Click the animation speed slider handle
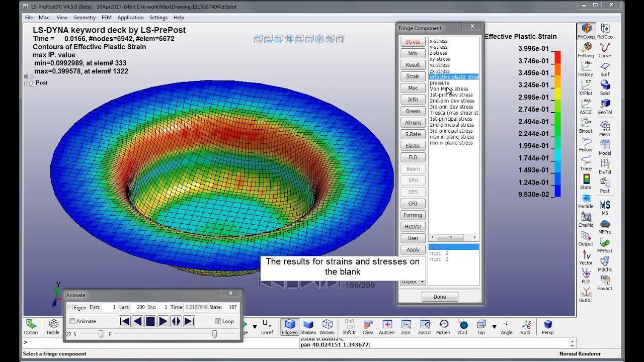644x362 pixels. 101,334
